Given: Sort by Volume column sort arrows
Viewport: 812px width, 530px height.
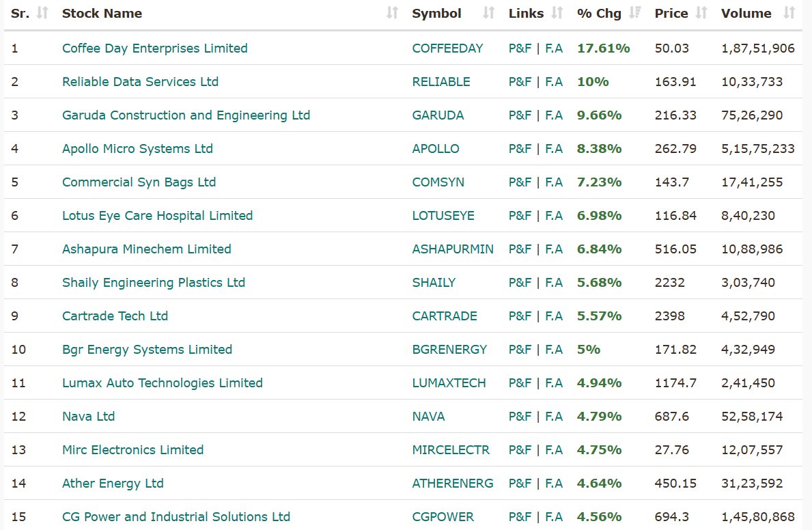Looking at the screenshot, I should [x=789, y=13].
